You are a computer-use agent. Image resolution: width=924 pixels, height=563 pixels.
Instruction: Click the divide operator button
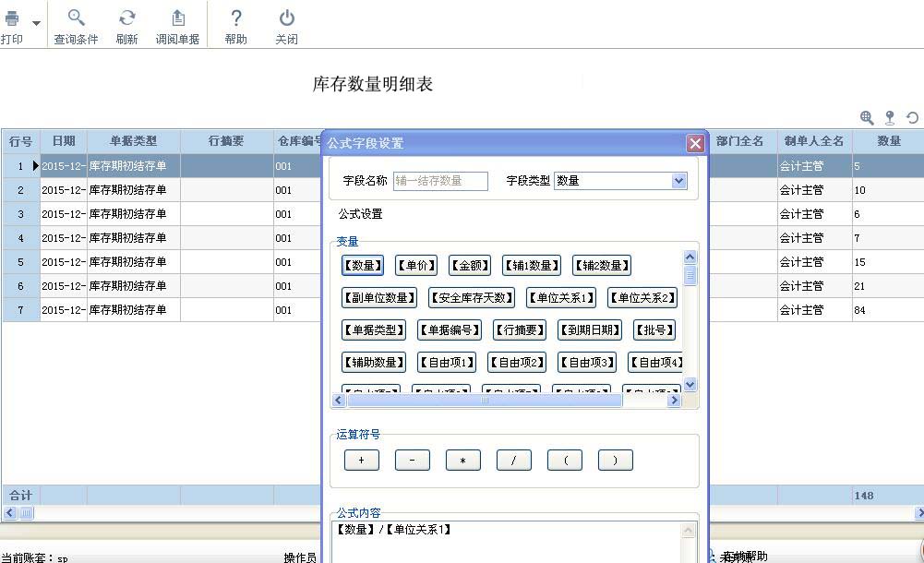pyautogui.click(x=513, y=461)
